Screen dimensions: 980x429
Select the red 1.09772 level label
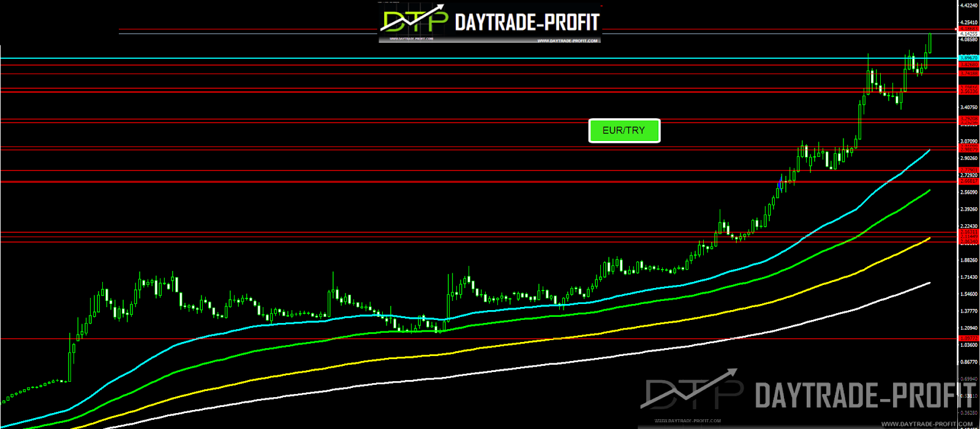[968, 338]
